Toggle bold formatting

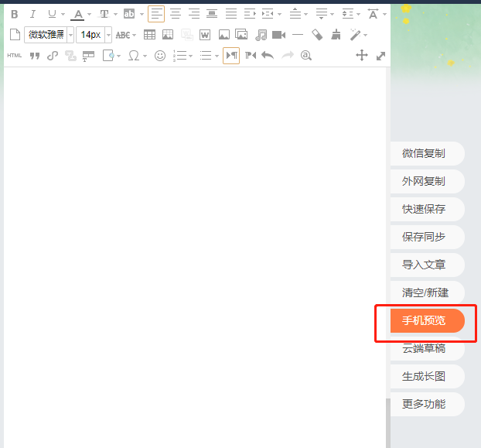[x=15, y=14]
